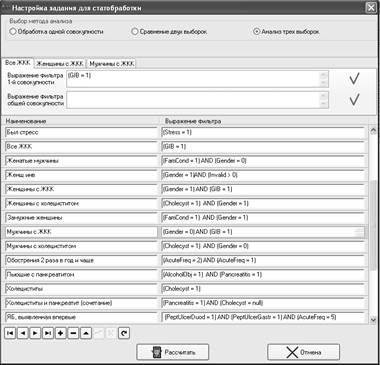
Task: Select 'Мужчины с ЖКК' row in list
Action: pos(81,232)
